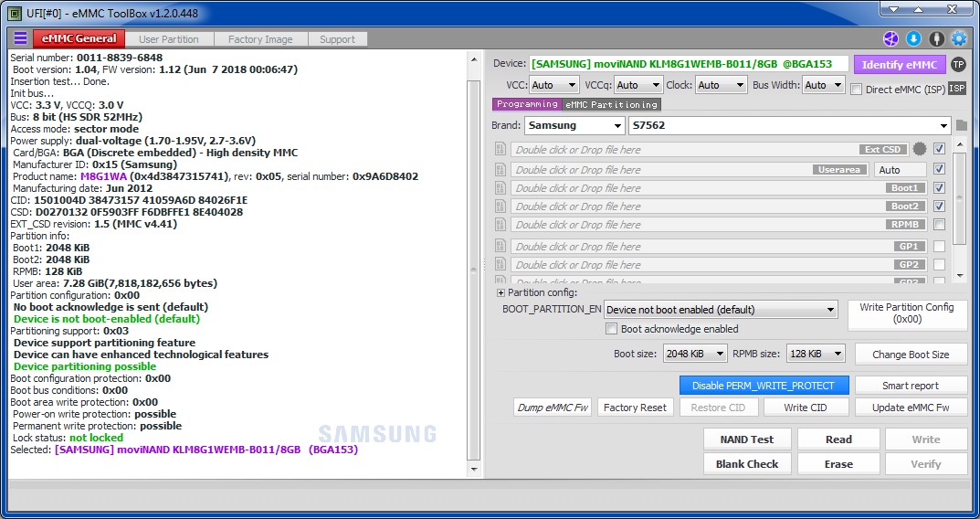This screenshot has height=519, width=980.
Task: Click the Erase button
Action: pos(838,464)
